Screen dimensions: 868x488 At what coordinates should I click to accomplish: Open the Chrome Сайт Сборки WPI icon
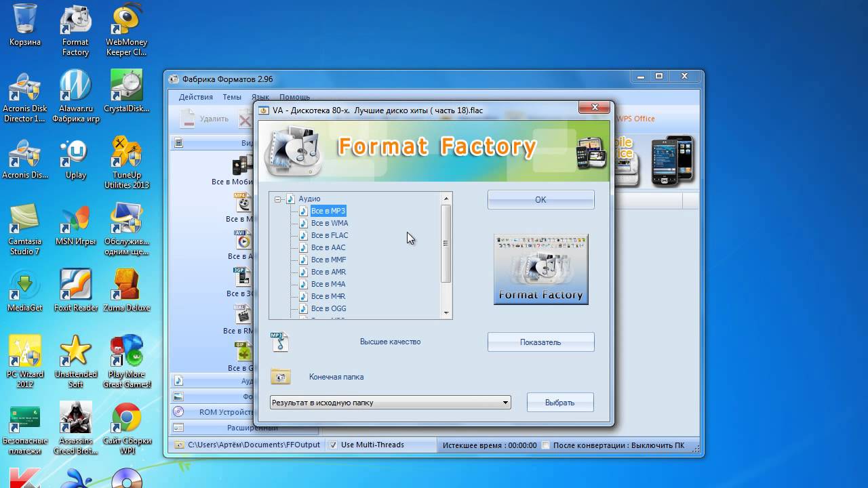[127, 428]
